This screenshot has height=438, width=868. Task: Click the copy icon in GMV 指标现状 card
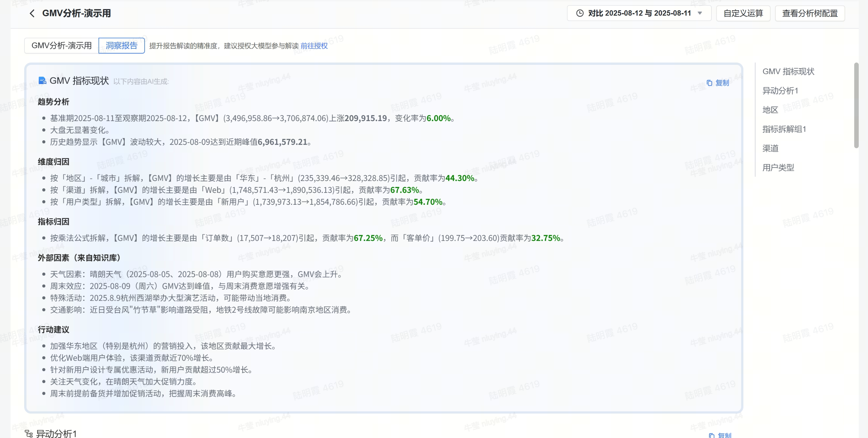709,83
